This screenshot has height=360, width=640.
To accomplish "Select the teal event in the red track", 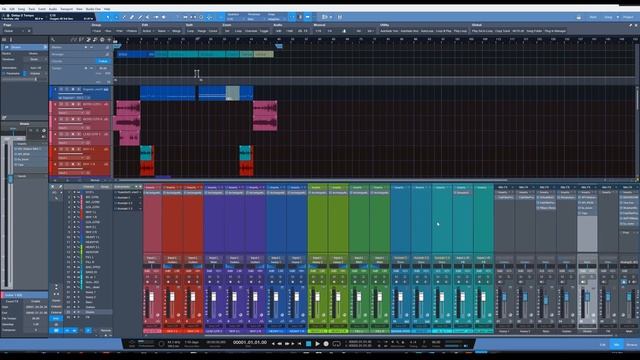I will click(147, 153).
